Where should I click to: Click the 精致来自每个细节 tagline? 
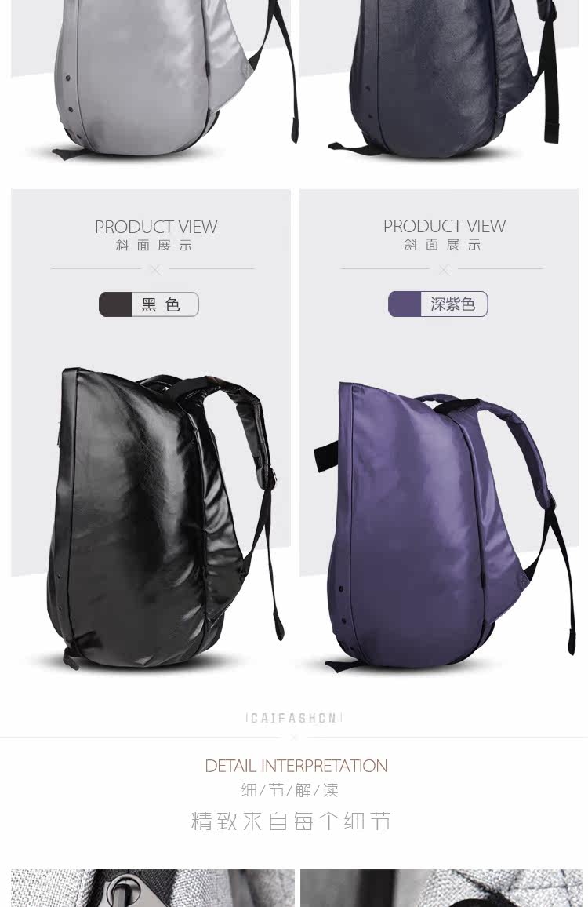click(291, 821)
